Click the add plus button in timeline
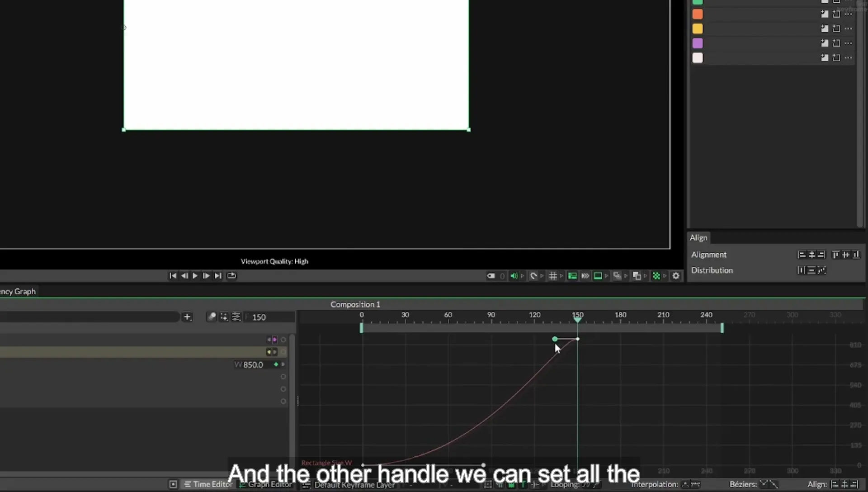Image resolution: width=868 pixels, height=492 pixels. (x=187, y=317)
